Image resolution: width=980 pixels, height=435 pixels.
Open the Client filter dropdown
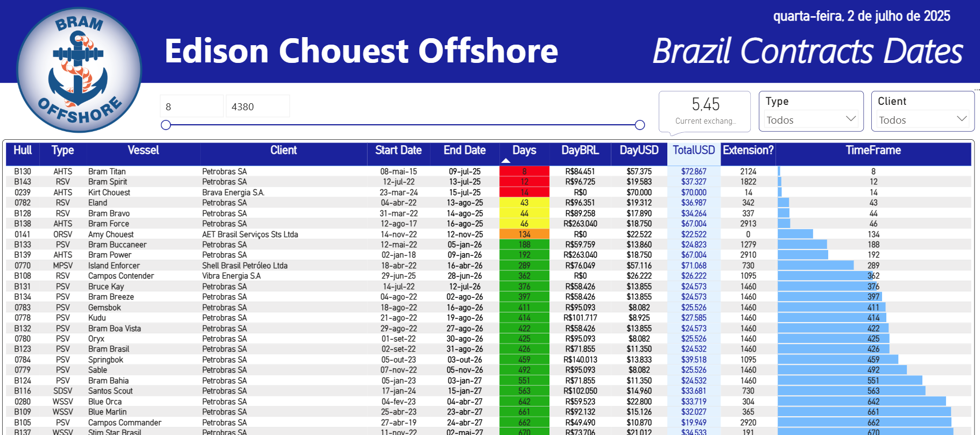[x=922, y=119]
